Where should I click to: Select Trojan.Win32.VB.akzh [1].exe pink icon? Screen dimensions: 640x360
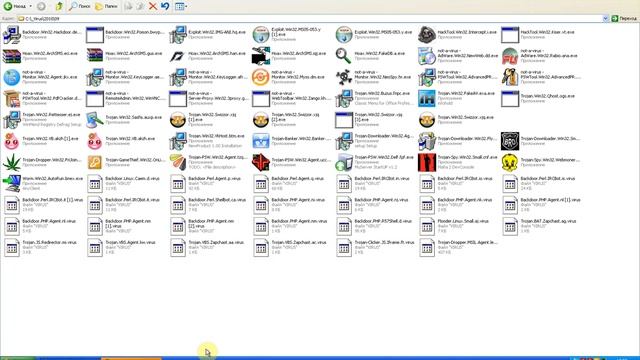click(11, 141)
